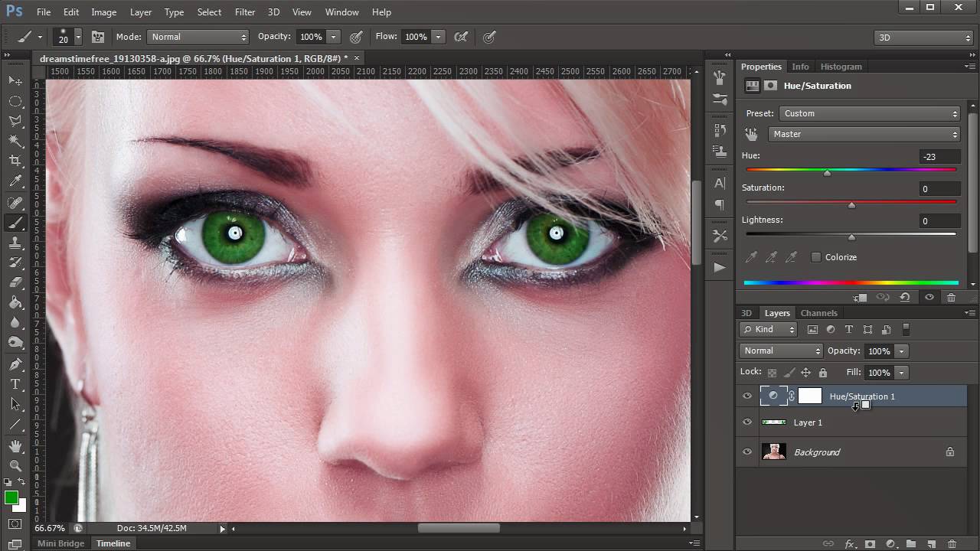The image size is (980, 551).
Task: Open the Filter menu
Action: [245, 12]
